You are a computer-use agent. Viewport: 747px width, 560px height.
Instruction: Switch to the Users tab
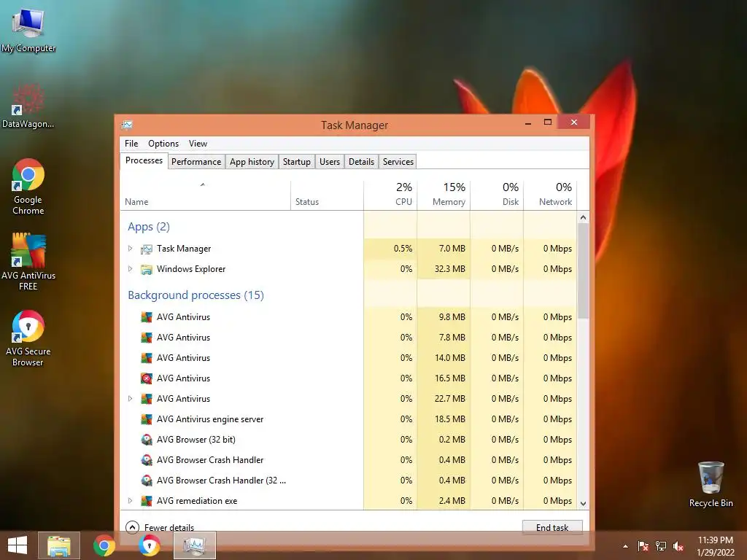pyautogui.click(x=330, y=162)
